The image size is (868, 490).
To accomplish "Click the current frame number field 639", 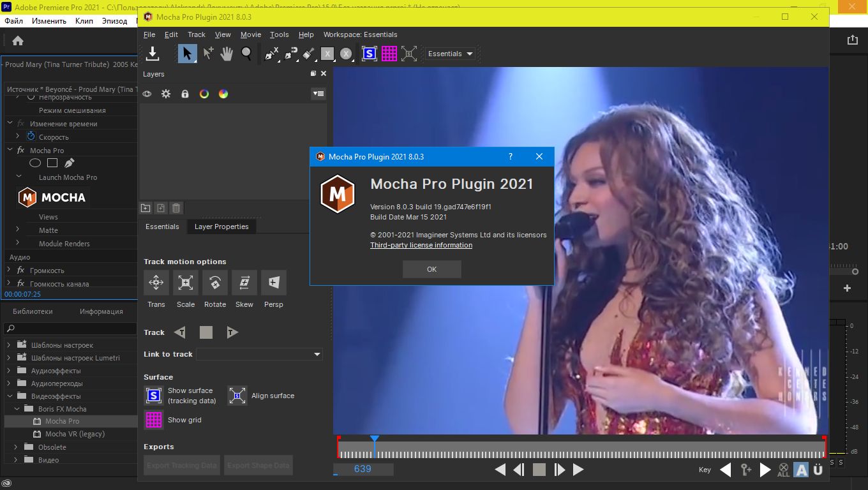I will click(363, 469).
